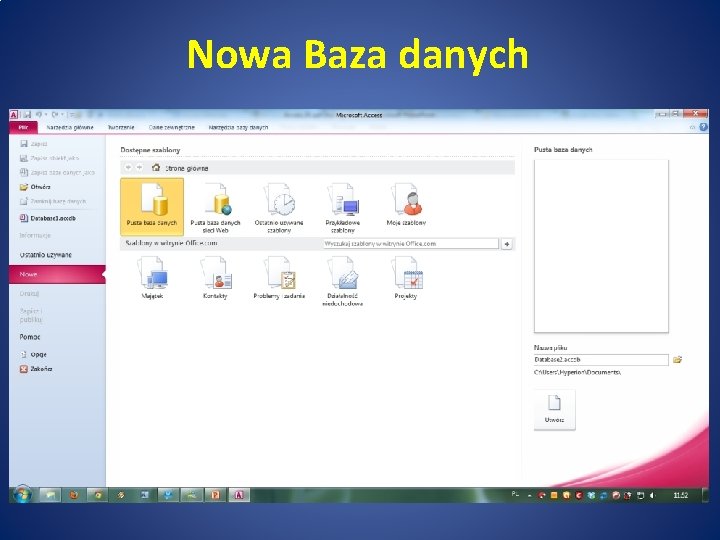Click the Strona główna home icon
This screenshot has width=720, height=540.
point(156,168)
